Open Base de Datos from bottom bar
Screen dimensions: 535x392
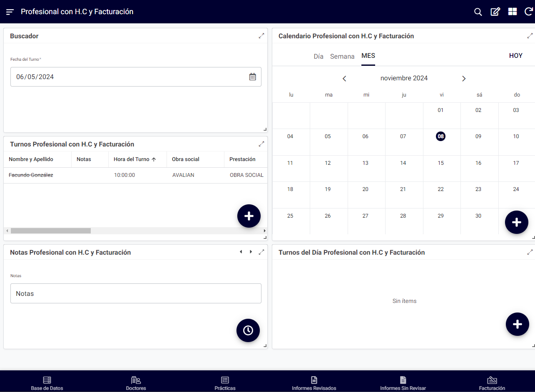coord(47,383)
